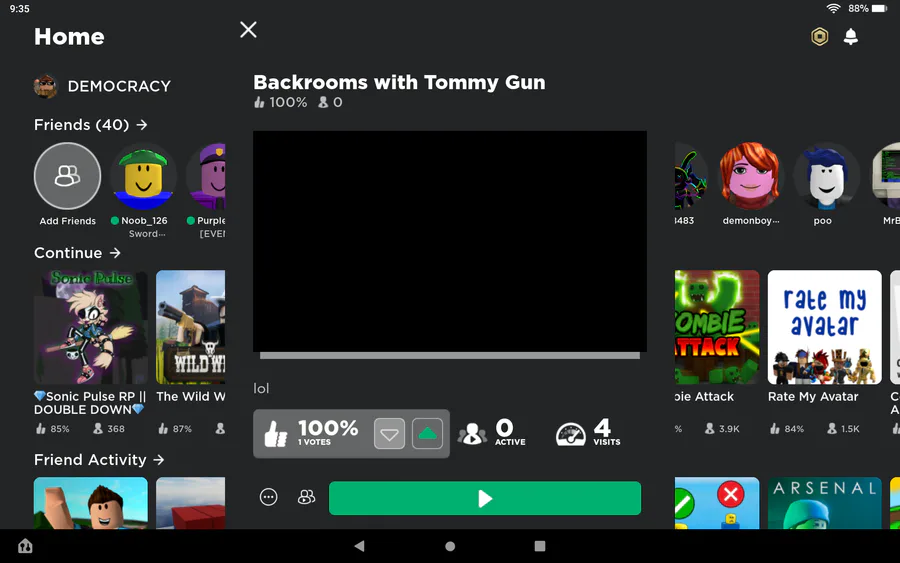This screenshot has width=900, height=563.
Task: Open Noob_126 friend avatar
Action: (x=143, y=176)
